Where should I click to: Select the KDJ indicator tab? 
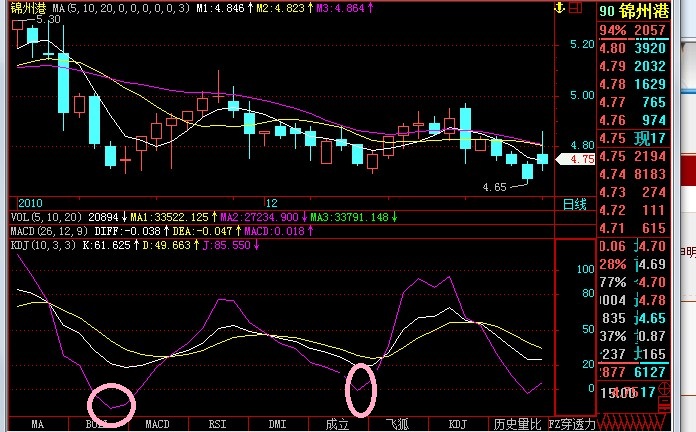pos(457,424)
